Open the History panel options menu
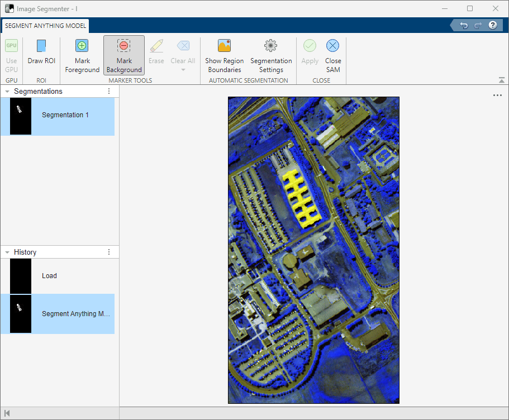Image resolution: width=509 pixels, height=420 pixels. [109, 252]
